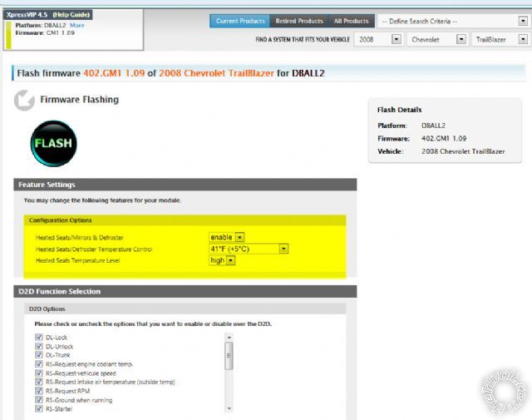
Task: Toggle the RS-Request RPM checkbox
Action: click(39, 391)
